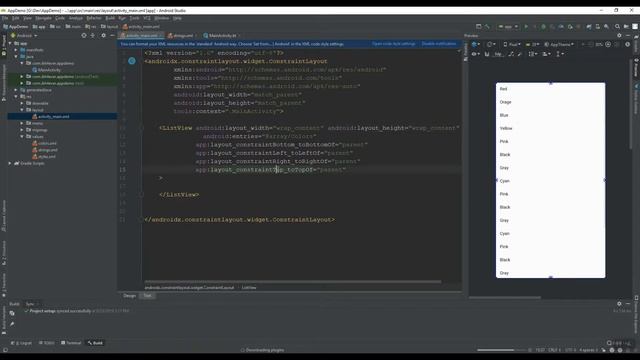Expand the generatedJava folder

pyautogui.click(x=16, y=90)
